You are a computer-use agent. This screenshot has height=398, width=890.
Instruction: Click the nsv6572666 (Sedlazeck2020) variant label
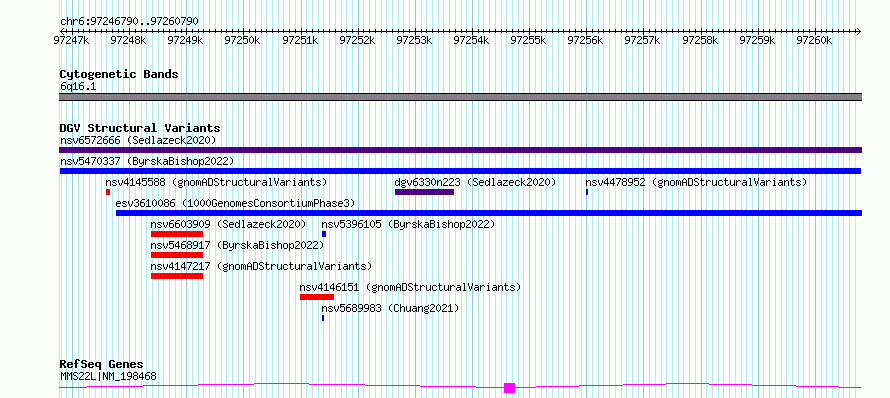click(138, 140)
